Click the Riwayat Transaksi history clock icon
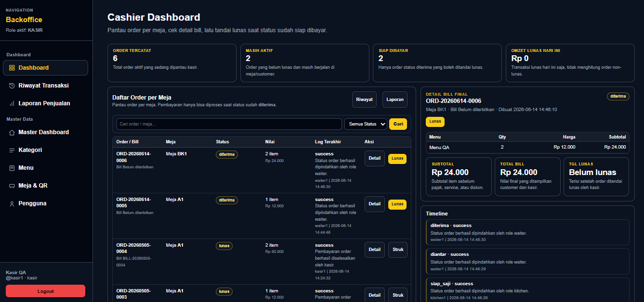Image resolution: width=644 pixels, height=302 pixels. point(12,86)
